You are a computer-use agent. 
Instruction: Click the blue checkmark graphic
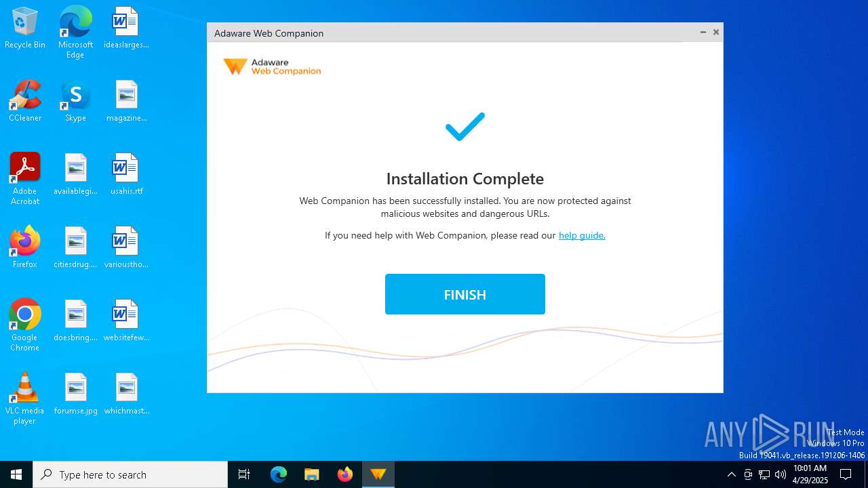coord(465,127)
